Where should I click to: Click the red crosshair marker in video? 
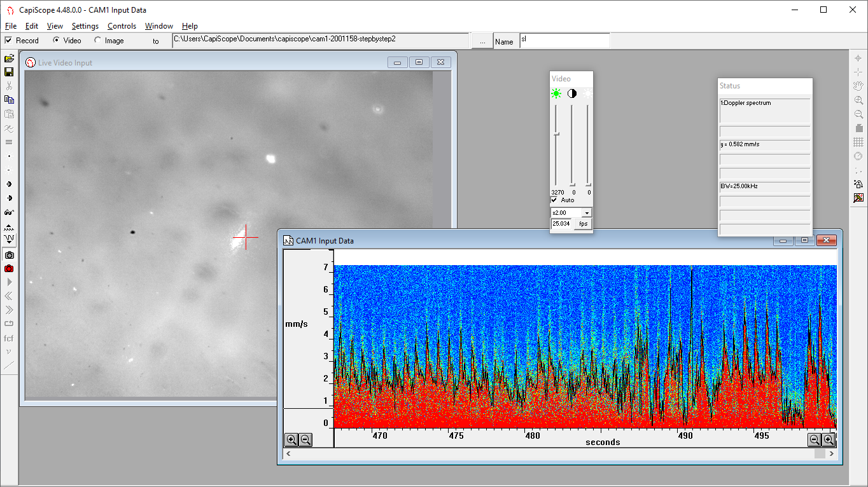click(x=246, y=237)
